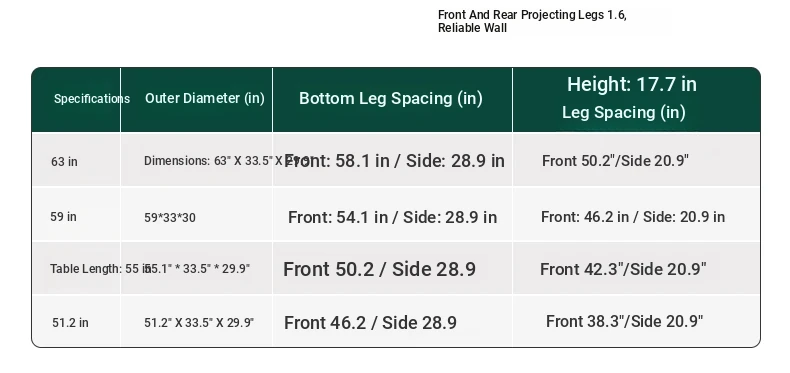Viewport: 790px width, 373px height.
Task: Click Front: 58.1 in / Side: 28.9 in
Action: [x=394, y=161]
